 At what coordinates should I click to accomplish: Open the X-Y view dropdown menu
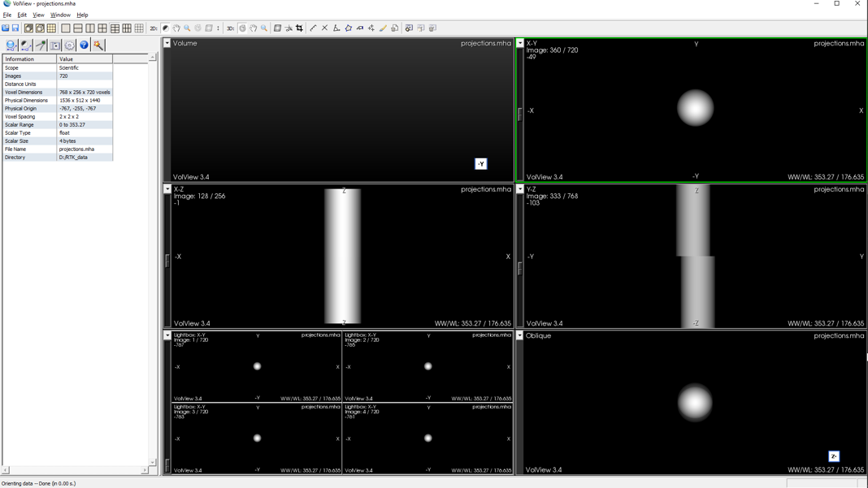[520, 43]
